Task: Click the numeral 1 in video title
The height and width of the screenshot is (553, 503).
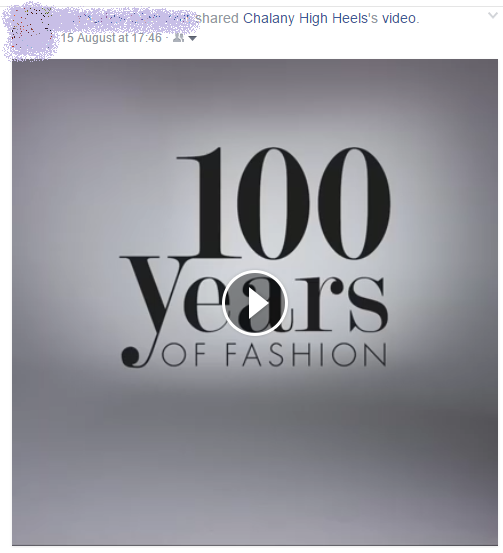Action: click(x=205, y=203)
